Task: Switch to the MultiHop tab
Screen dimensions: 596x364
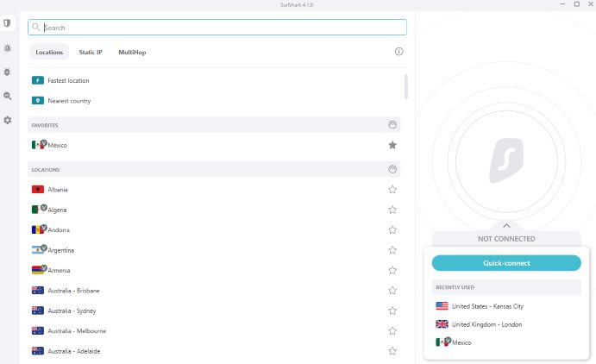Action: (x=132, y=52)
